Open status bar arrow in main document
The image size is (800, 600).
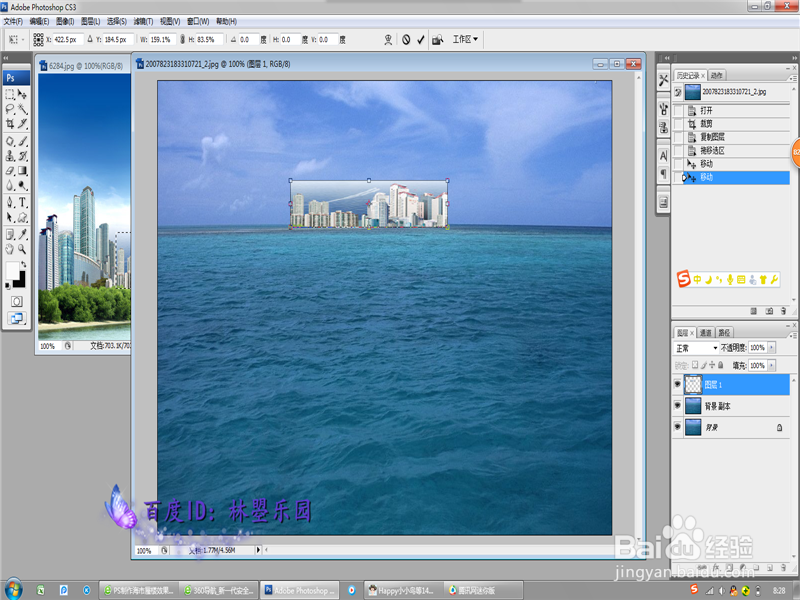click(258, 549)
